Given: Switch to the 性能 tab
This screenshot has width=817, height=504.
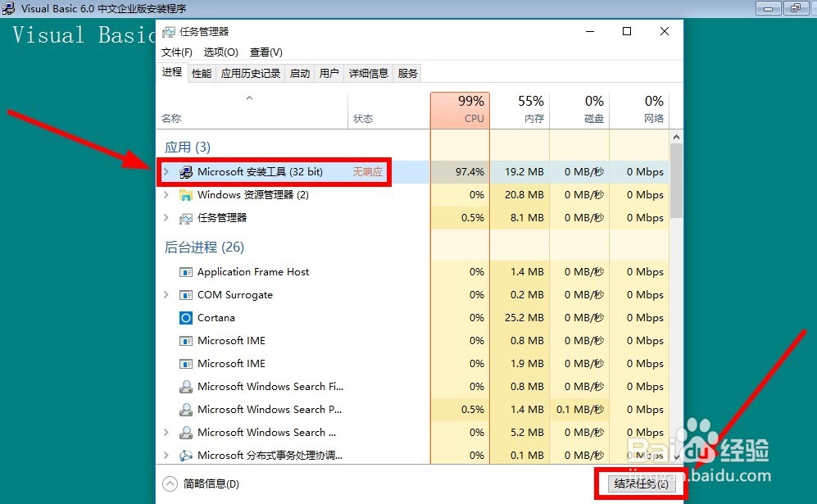Looking at the screenshot, I should pos(202,74).
